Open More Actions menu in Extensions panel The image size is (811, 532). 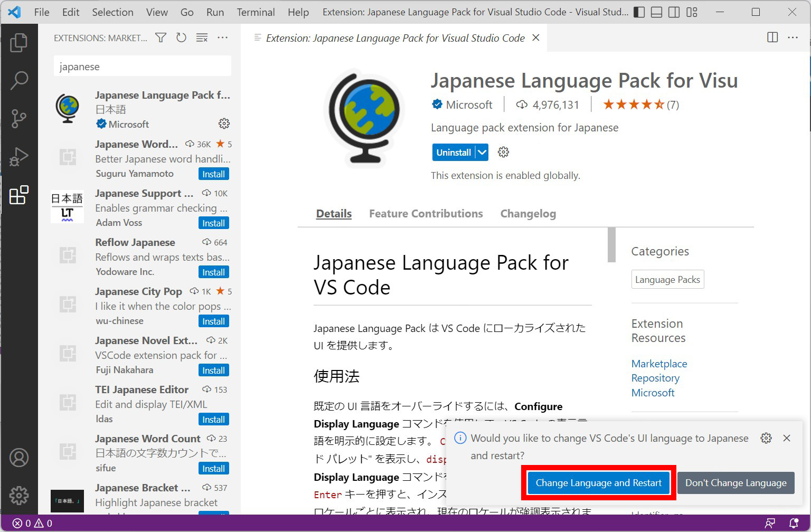coord(222,37)
